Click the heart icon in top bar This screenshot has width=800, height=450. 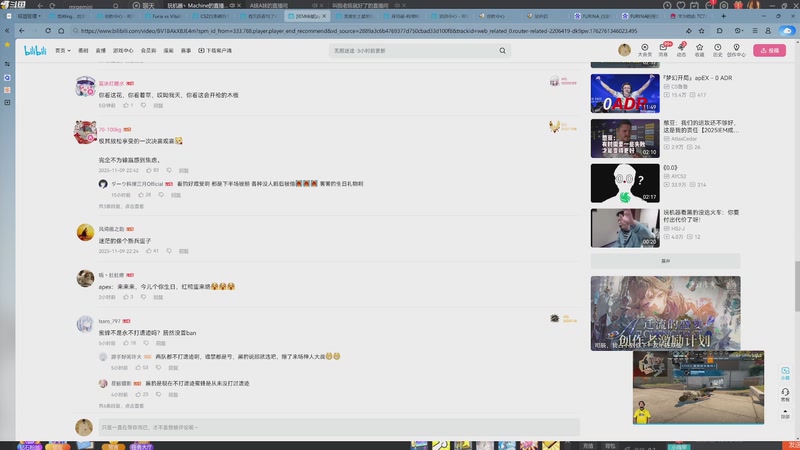tap(681, 5)
